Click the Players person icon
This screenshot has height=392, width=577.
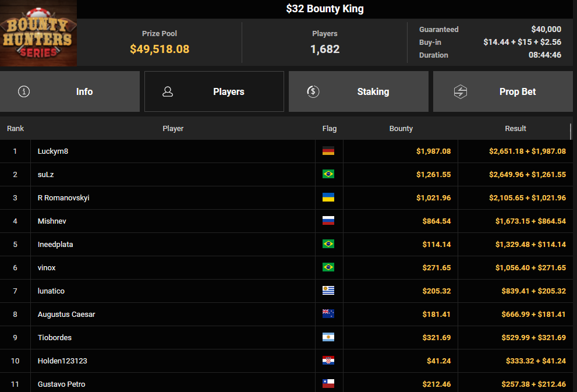168,91
